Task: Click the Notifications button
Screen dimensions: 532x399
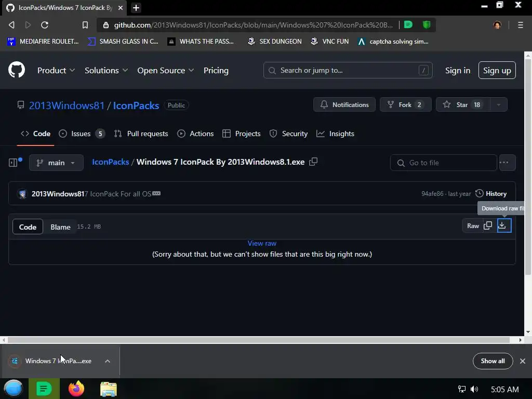Action: tap(344, 104)
